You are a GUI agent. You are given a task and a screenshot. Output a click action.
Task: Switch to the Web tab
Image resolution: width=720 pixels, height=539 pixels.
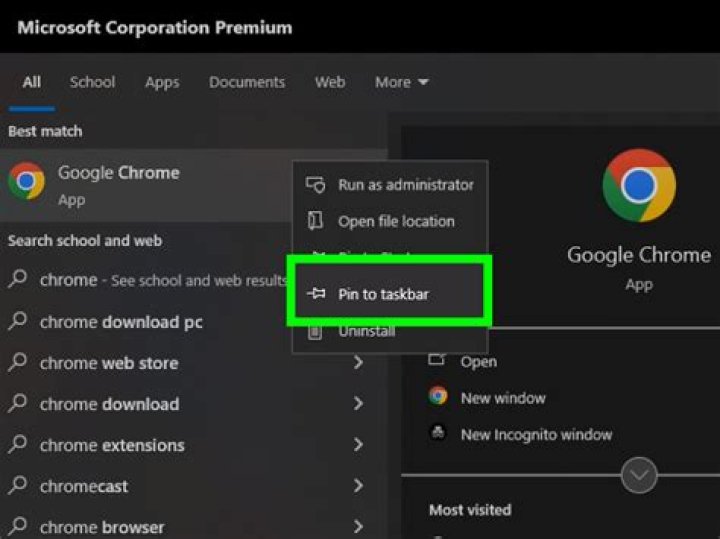pos(330,82)
